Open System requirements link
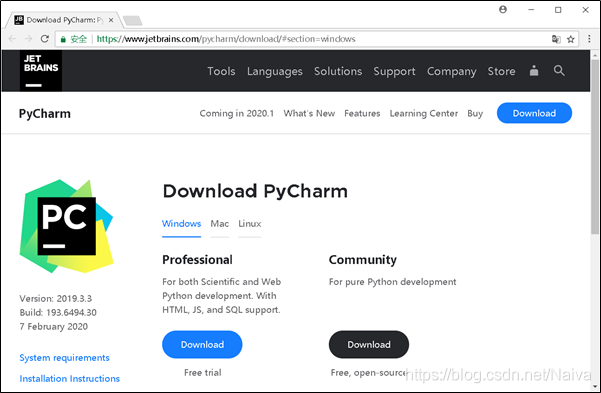This screenshot has height=393, width=601. [x=64, y=358]
